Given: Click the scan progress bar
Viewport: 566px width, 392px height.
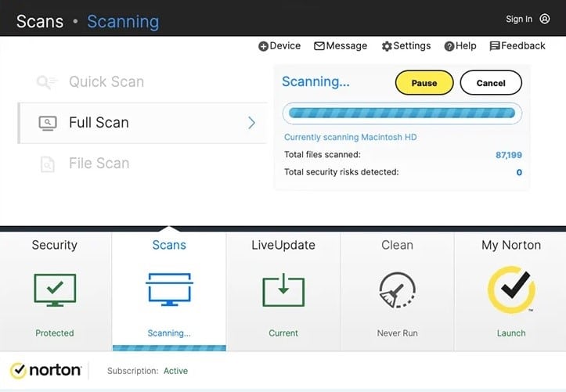Looking at the screenshot, I should [402, 113].
